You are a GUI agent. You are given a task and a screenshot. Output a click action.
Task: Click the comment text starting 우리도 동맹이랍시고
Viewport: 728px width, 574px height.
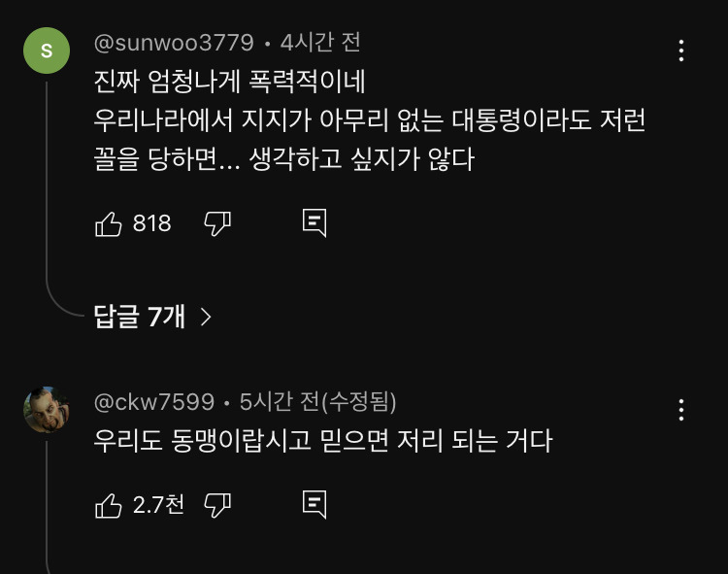click(322, 441)
